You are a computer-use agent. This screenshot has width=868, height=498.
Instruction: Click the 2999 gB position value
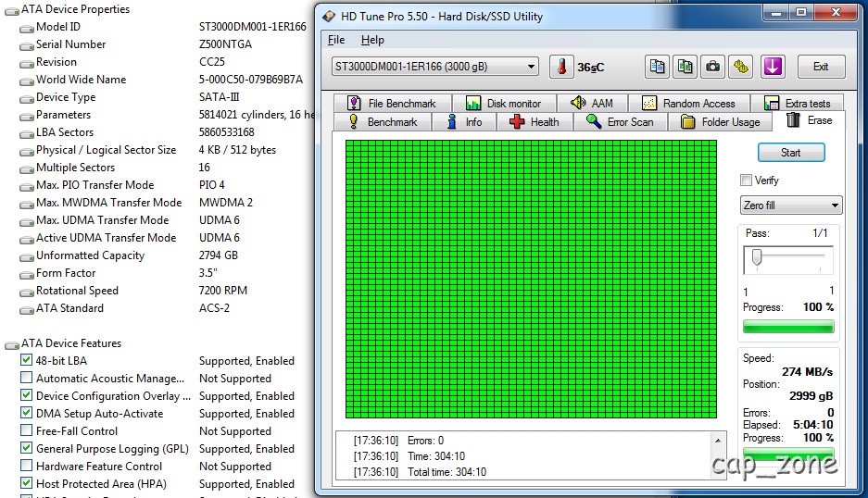(x=811, y=396)
